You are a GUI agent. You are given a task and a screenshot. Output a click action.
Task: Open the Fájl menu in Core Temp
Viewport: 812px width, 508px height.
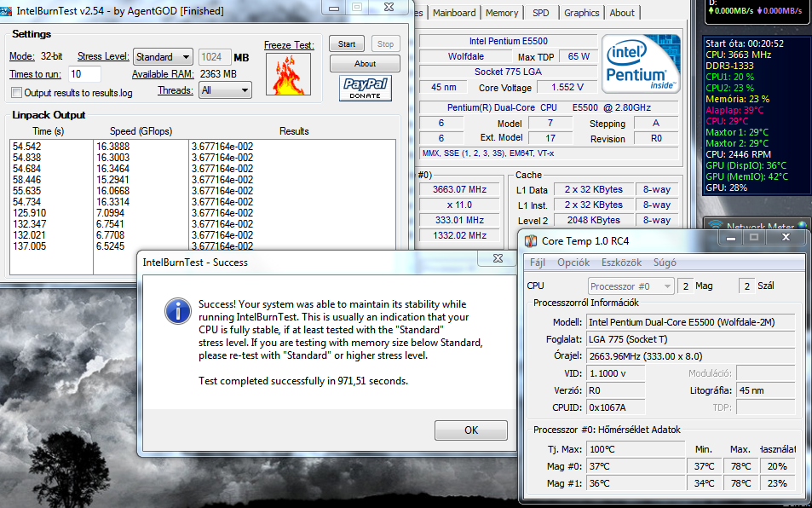coord(537,263)
